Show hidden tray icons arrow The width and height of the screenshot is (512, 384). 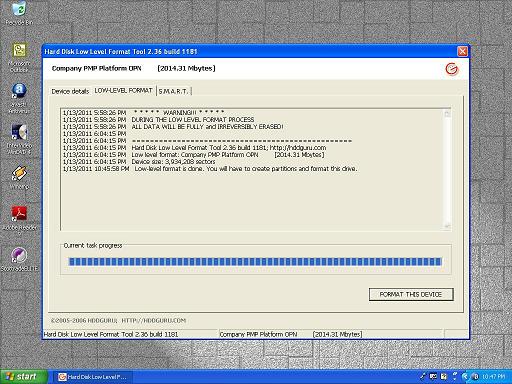click(465, 377)
